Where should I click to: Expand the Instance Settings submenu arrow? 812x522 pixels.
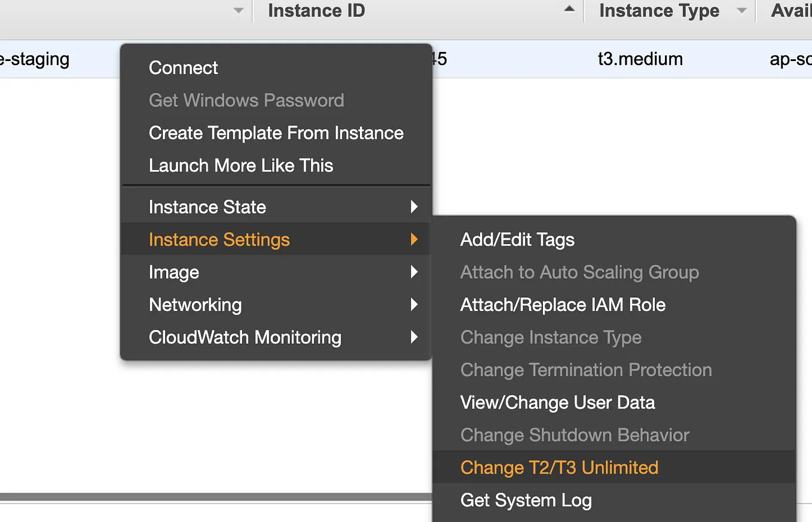(415, 239)
